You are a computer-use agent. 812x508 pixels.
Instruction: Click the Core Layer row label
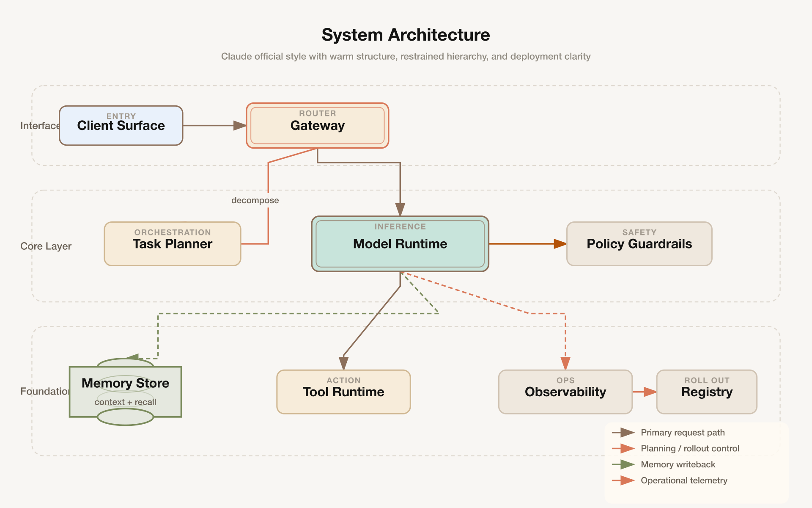[x=46, y=246]
